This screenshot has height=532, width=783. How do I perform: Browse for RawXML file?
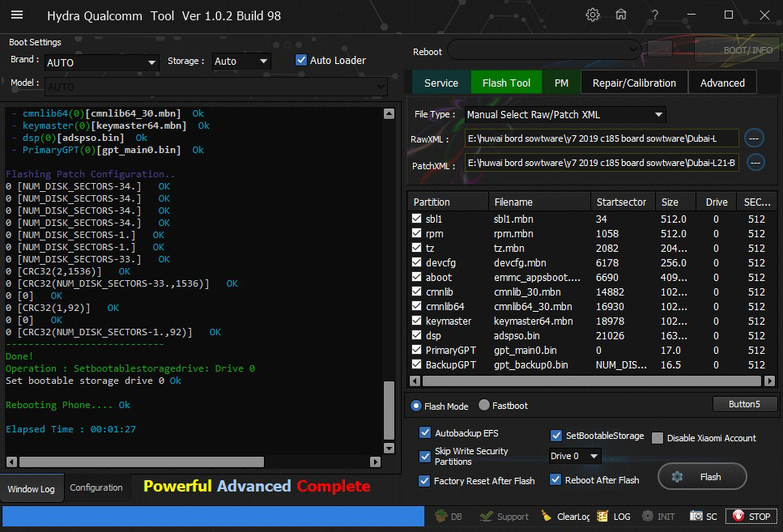coord(754,138)
